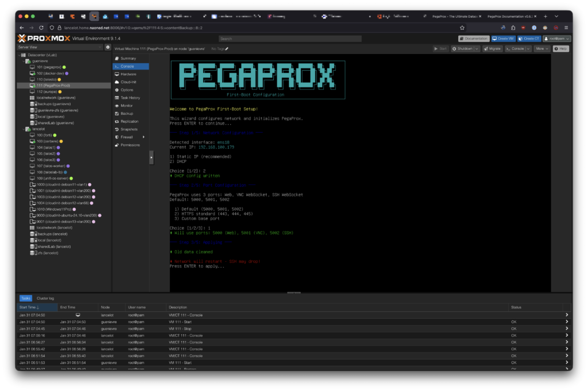Open the Backup section for the VM
This screenshot has height=391, width=588.
127,114
